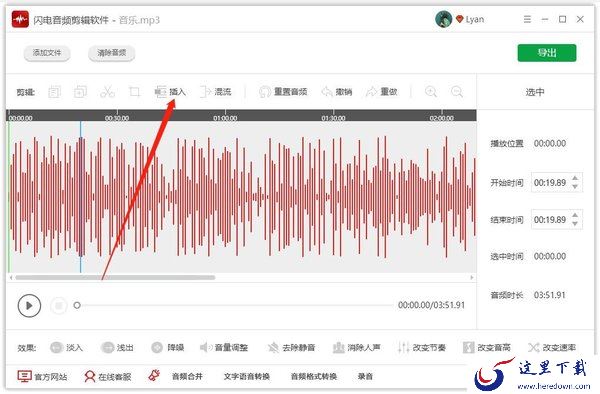Click 改变节奏 change tempo effect
The image size is (600, 394).
click(422, 347)
